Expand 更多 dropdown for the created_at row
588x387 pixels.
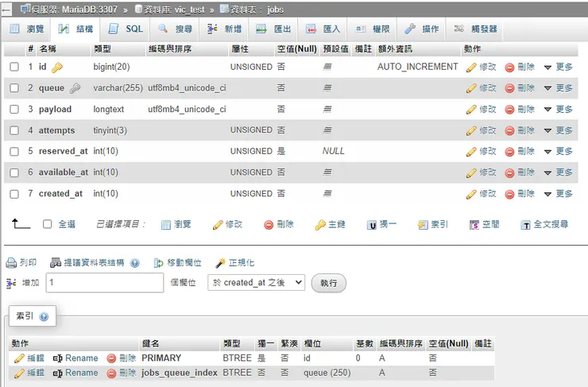tap(559, 194)
